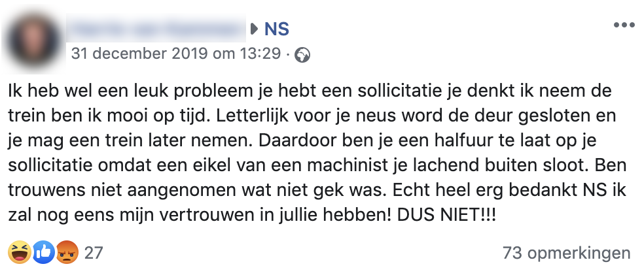Click the globe public-audience icon

302,54
